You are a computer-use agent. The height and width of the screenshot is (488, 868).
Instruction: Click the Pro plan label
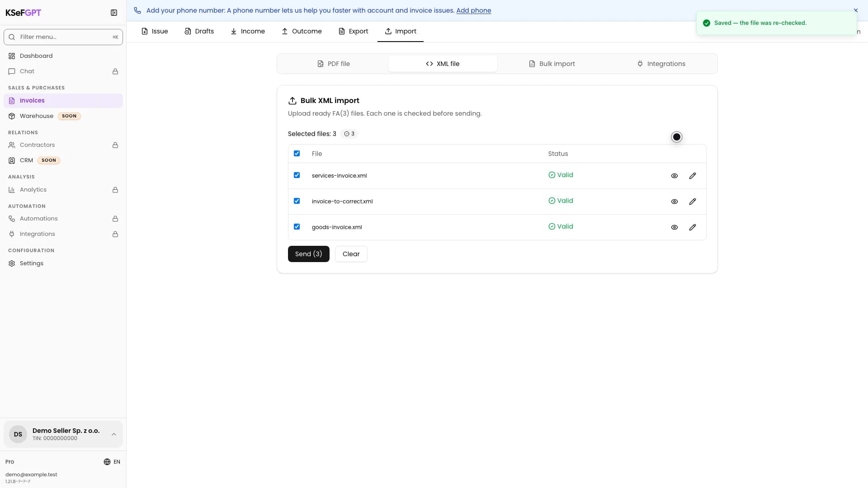[x=9, y=462]
